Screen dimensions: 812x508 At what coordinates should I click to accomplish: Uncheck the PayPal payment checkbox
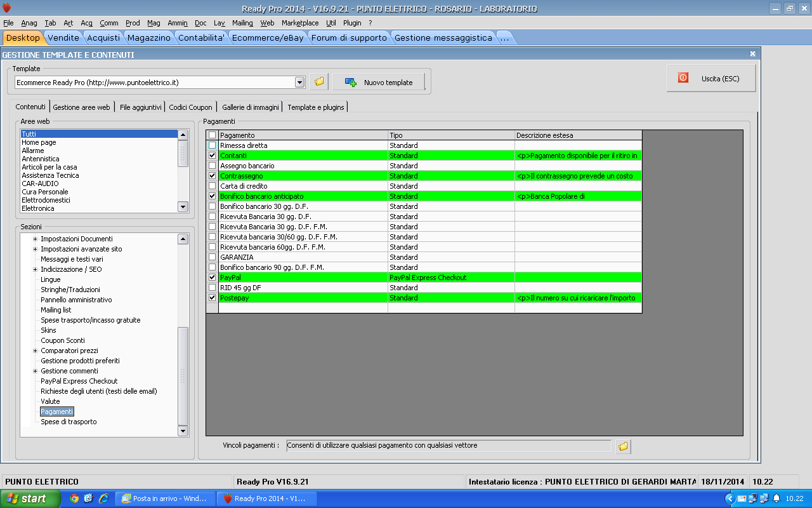(212, 277)
